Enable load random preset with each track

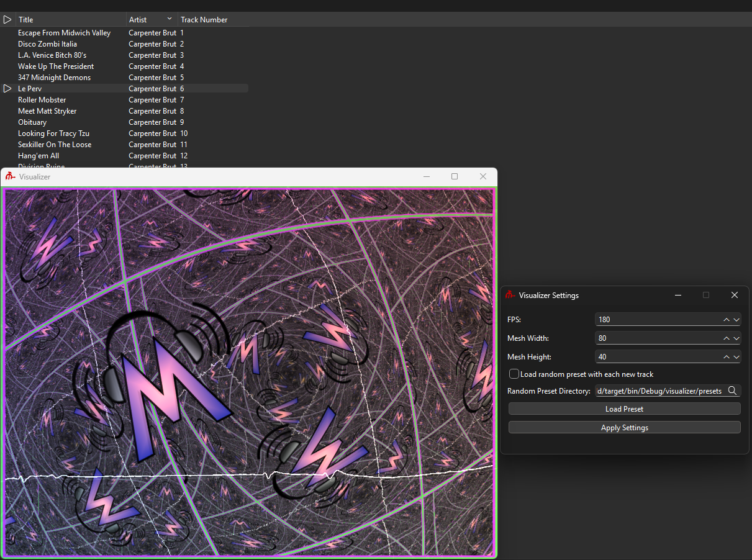click(x=514, y=374)
